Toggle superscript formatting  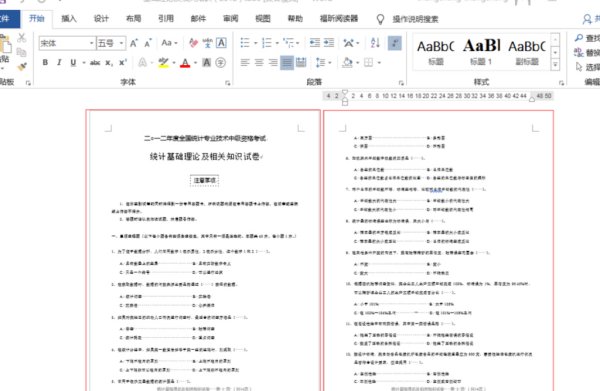pos(122,62)
